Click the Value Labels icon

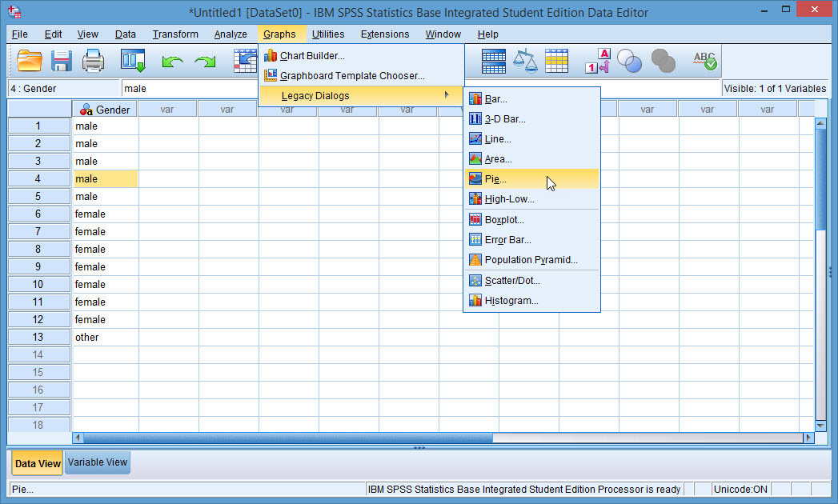(598, 61)
